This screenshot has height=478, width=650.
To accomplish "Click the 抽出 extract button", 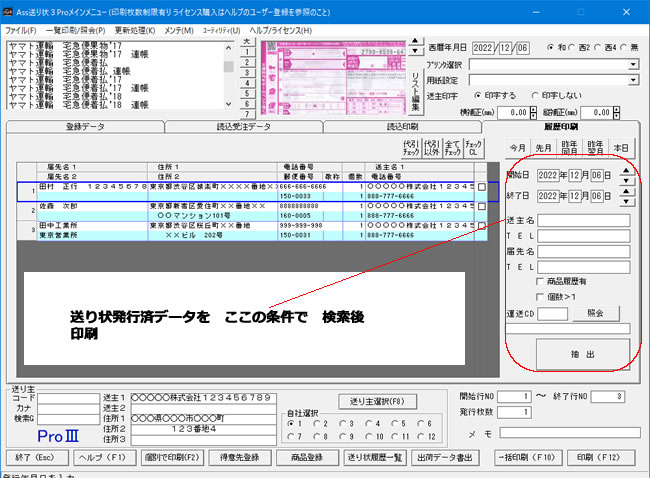I will (x=583, y=353).
